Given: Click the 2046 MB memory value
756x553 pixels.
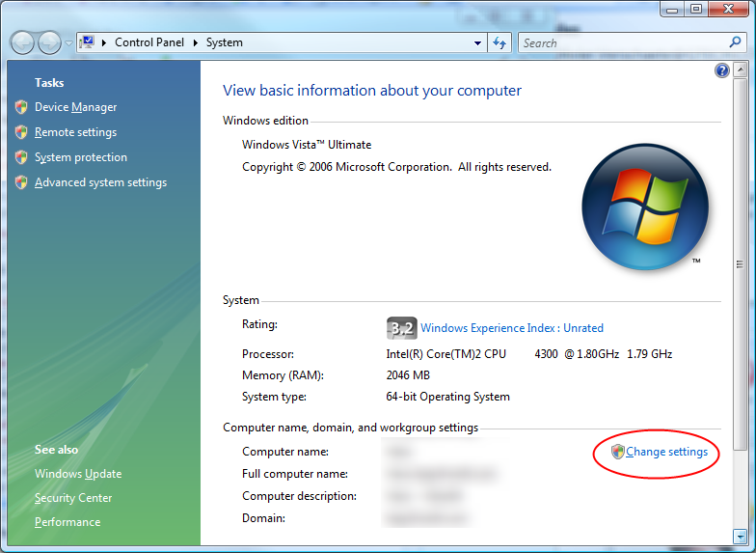Looking at the screenshot, I should click(408, 375).
